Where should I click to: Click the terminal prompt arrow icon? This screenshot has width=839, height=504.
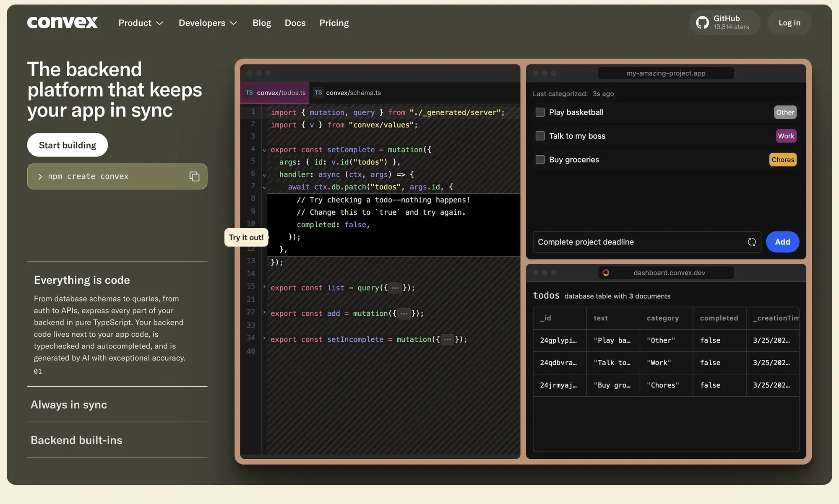point(40,177)
